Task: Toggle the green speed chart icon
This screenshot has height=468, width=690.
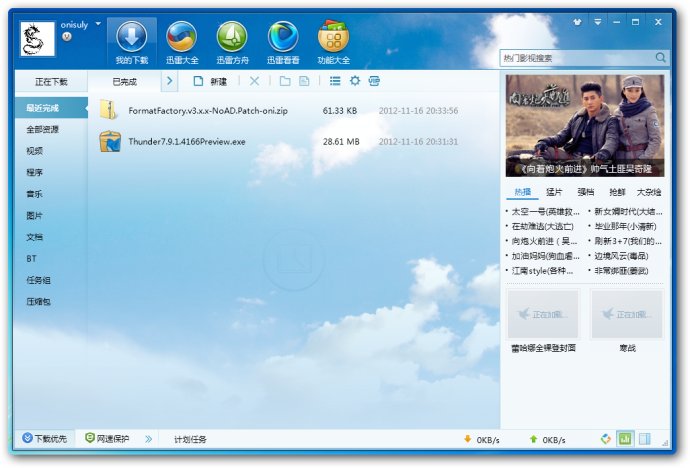Action: pyautogui.click(x=625, y=439)
